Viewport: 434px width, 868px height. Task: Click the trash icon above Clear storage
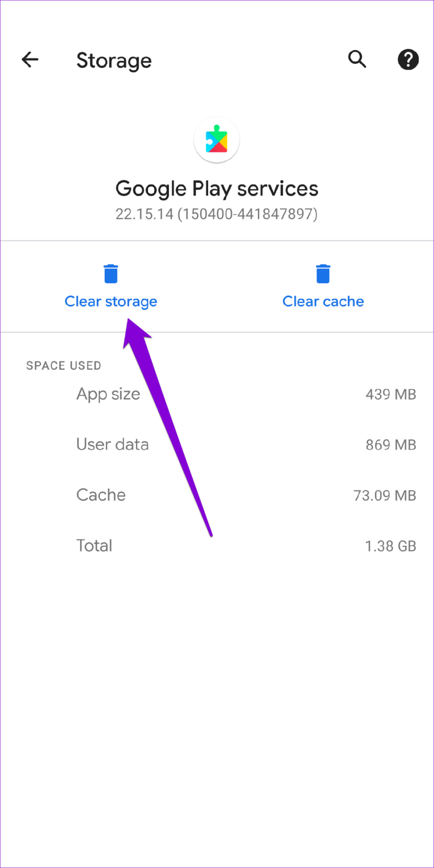click(x=110, y=273)
